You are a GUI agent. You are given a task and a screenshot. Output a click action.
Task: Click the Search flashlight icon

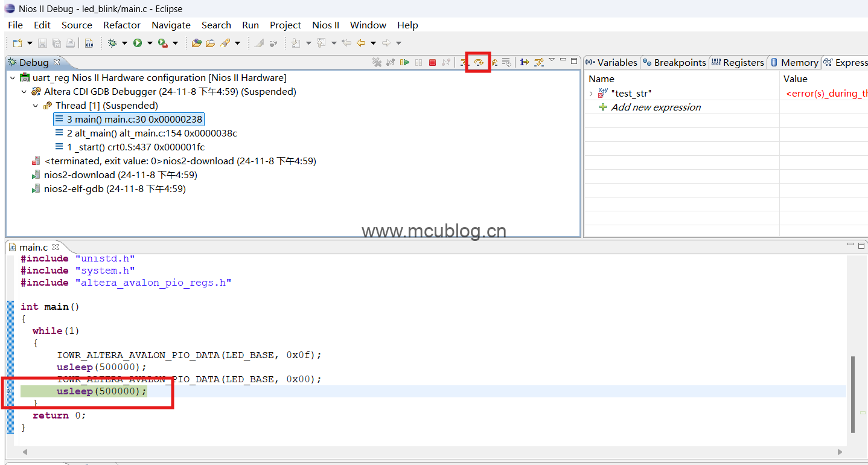[225, 43]
